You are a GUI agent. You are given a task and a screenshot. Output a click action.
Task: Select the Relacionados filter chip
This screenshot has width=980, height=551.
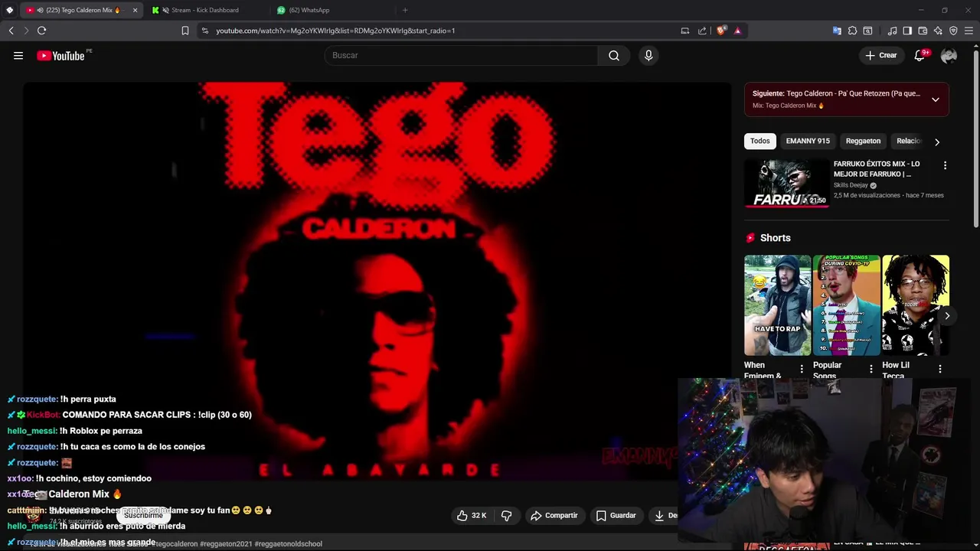coord(909,141)
